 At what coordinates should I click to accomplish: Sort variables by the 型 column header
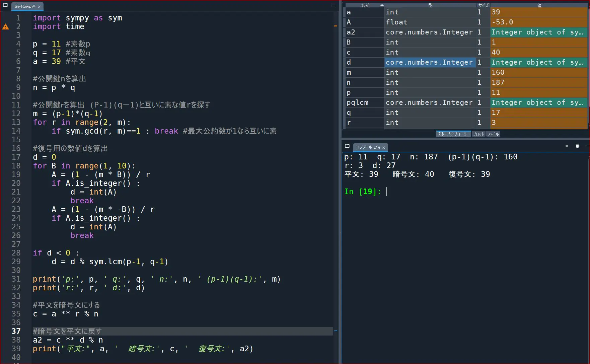click(x=430, y=5)
